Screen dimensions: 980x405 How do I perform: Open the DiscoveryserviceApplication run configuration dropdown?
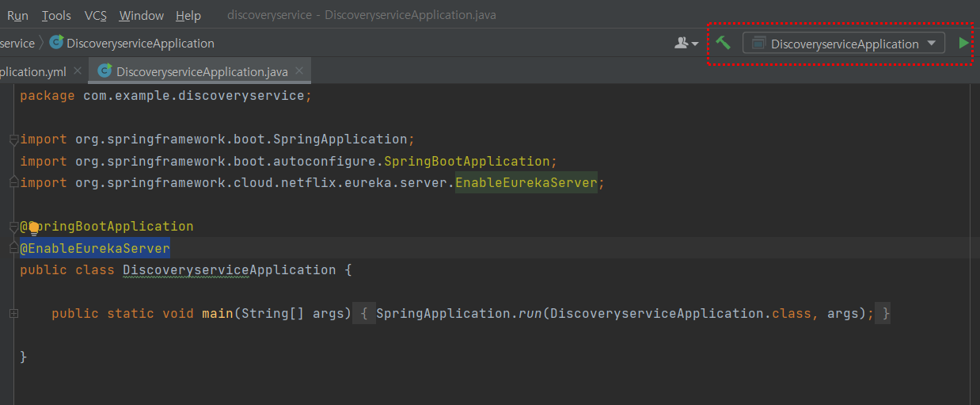point(844,44)
